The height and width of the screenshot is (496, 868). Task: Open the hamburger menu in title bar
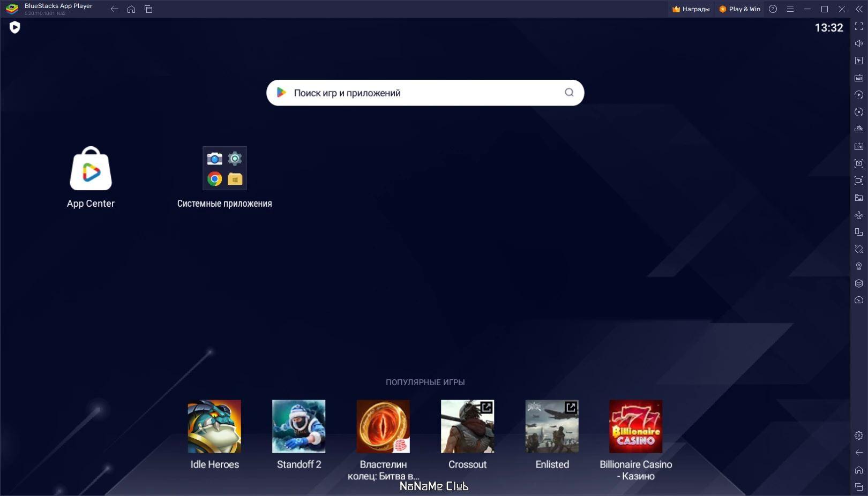(790, 9)
